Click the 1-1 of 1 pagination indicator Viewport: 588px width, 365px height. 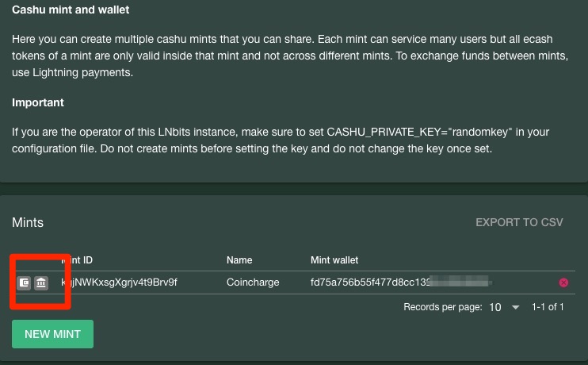pyautogui.click(x=548, y=307)
